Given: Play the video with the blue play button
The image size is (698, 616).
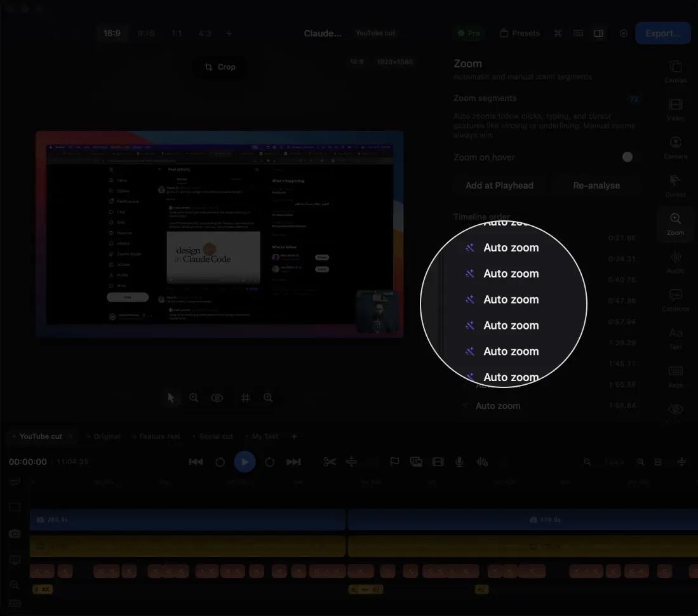Looking at the screenshot, I should click(245, 462).
